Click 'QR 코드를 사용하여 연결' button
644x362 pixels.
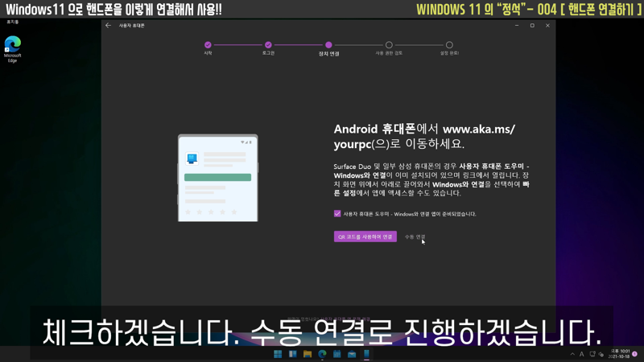coord(365,237)
